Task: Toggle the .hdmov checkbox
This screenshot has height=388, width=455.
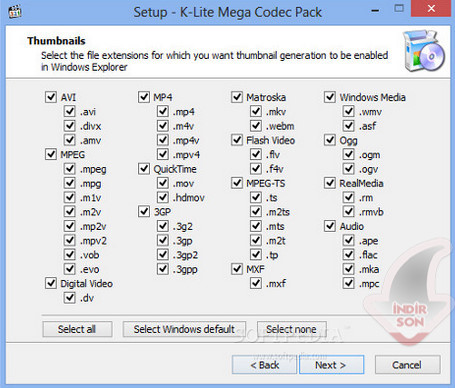Action: tap(163, 198)
